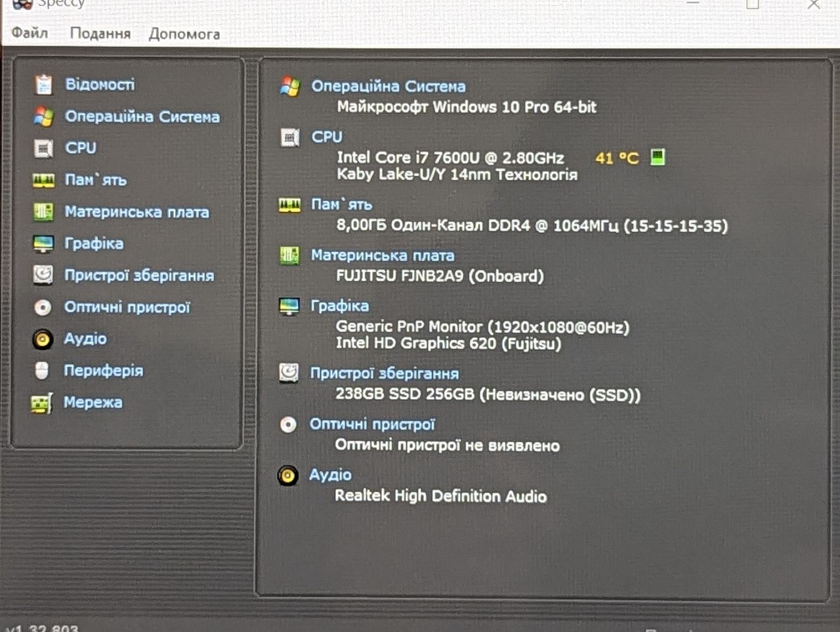The width and height of the screenshot is (840, 632).
Task: Click the RAM icon beside summary Пам`ять heading
Action: coord(289,205)
